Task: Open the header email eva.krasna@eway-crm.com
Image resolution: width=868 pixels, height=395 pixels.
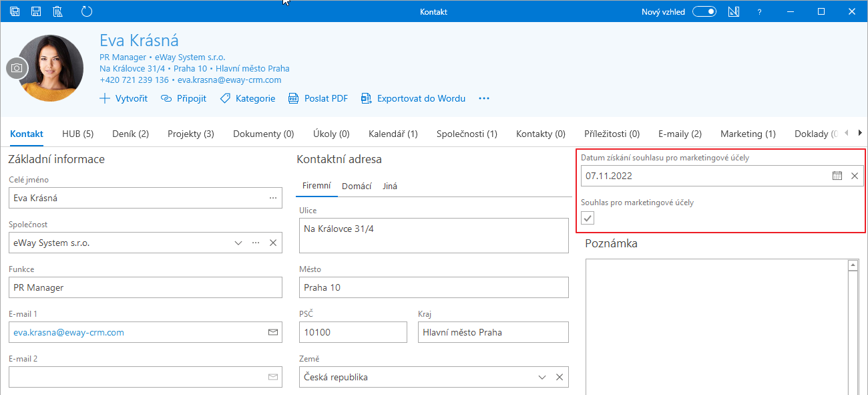Action: 229,80
